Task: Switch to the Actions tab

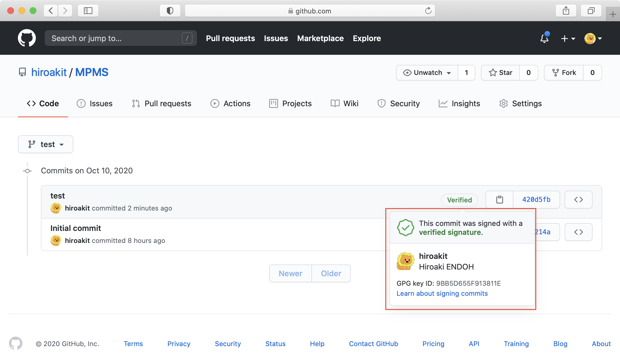Action: point(231,103)
